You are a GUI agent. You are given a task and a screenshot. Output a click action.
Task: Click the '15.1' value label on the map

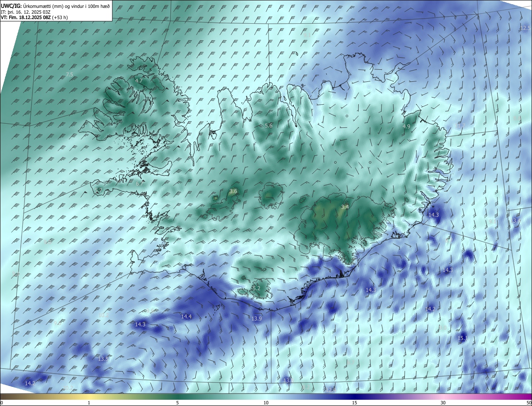coord(463,338)
